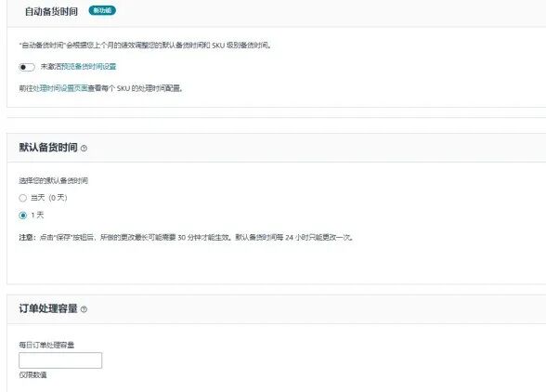Click the 未激活 status text

(51, 67)
